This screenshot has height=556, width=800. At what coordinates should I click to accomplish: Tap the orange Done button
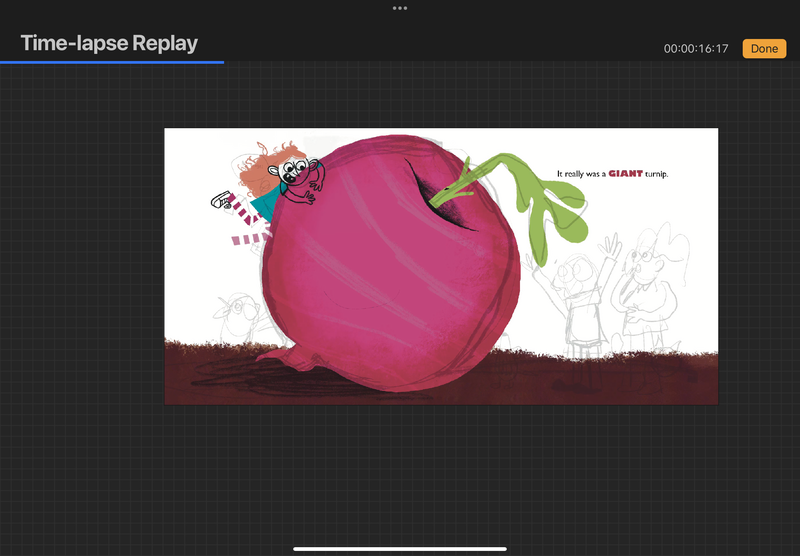pos(764,48)
